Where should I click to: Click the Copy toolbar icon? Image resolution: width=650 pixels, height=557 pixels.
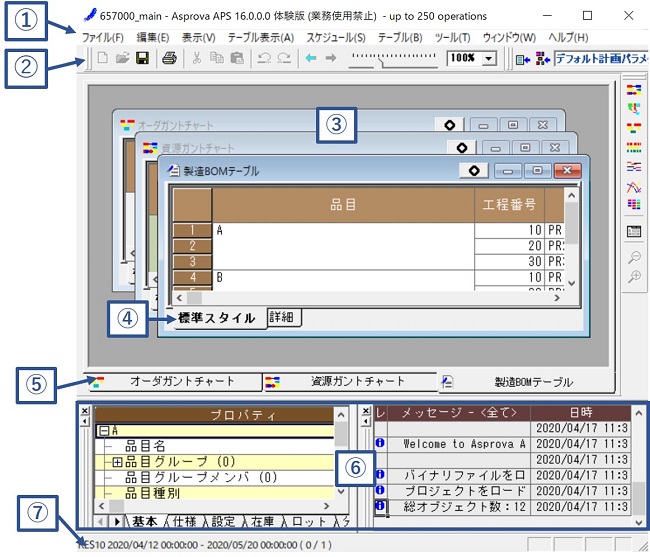coord(216,58)
